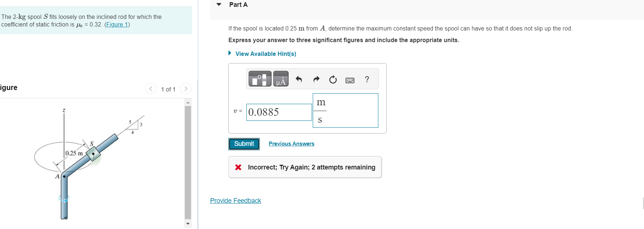The height and width of the screenshot is (229, 644).
Task: Click the units m/s input field
Action: [345, 110]
